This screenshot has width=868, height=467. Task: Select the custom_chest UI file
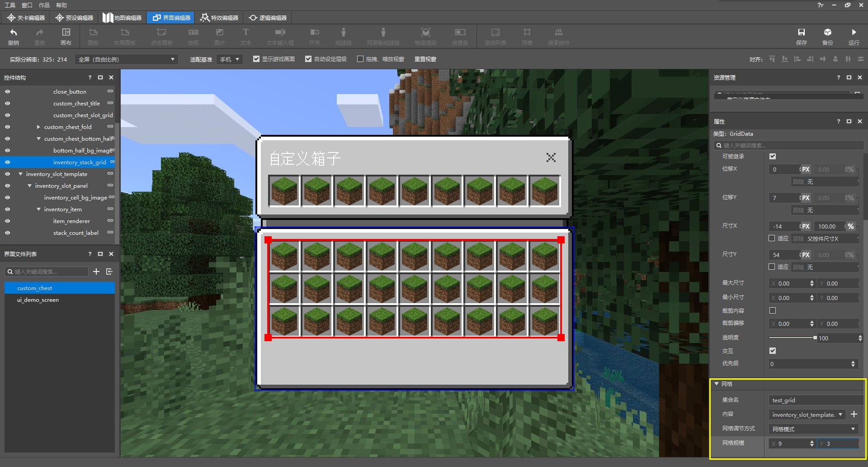(x=60, y=288)
